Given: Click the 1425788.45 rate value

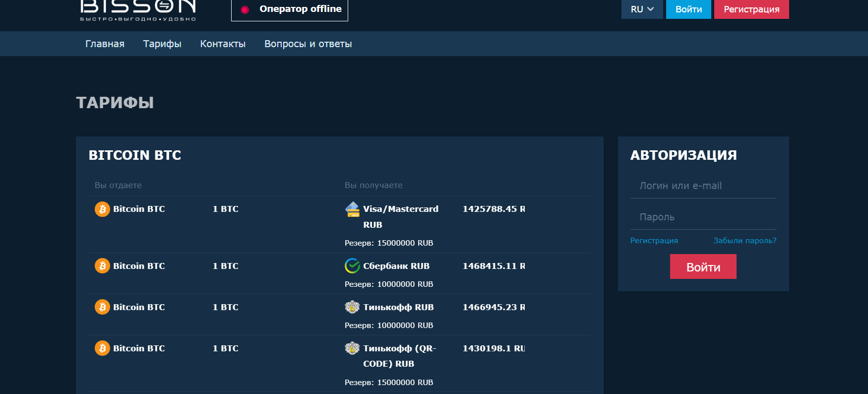Looking at the screenshot, I should 494,209.
